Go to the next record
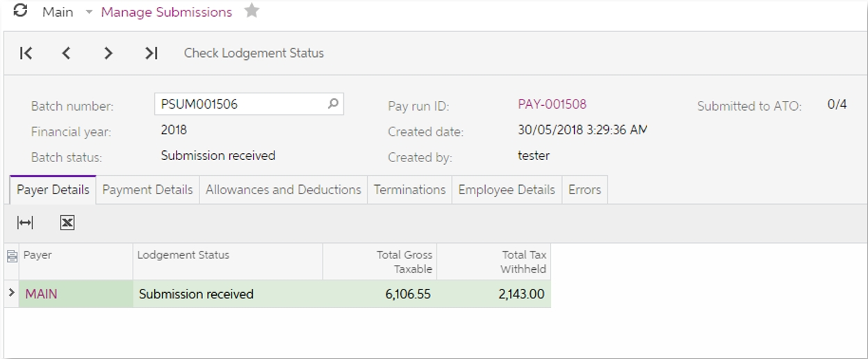 [x=108, y=54]
